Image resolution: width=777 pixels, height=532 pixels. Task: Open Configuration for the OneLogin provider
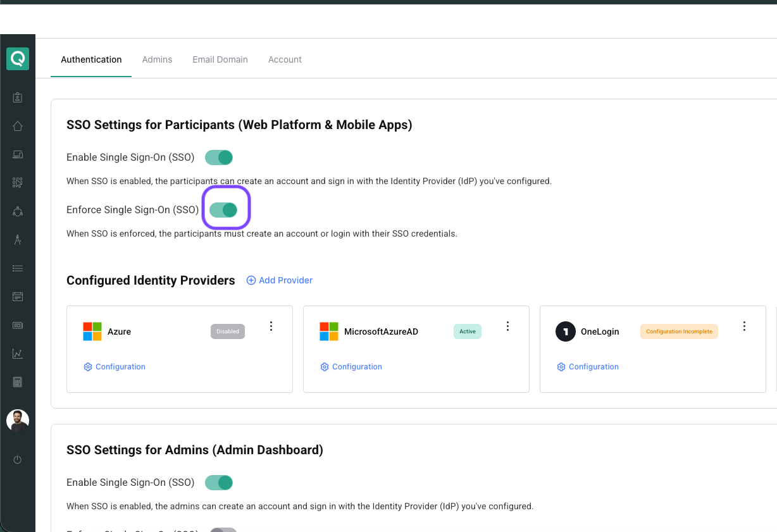(x=587, y=367)
